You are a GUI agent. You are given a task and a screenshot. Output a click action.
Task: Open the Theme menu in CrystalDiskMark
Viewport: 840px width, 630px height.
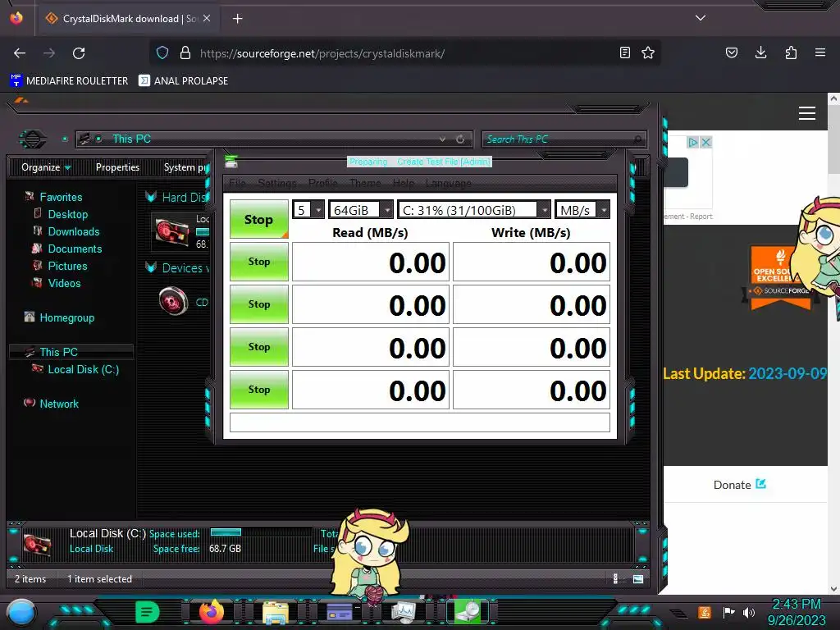click(365, 183)
